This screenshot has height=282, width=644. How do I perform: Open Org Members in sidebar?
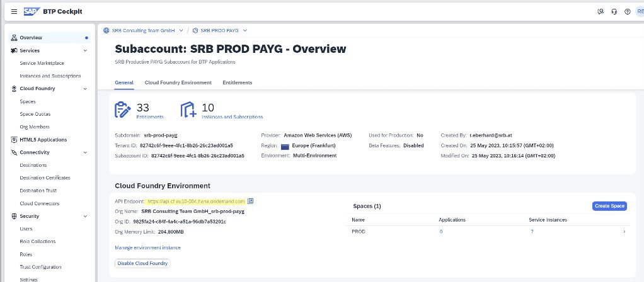[x=35, y=127]
